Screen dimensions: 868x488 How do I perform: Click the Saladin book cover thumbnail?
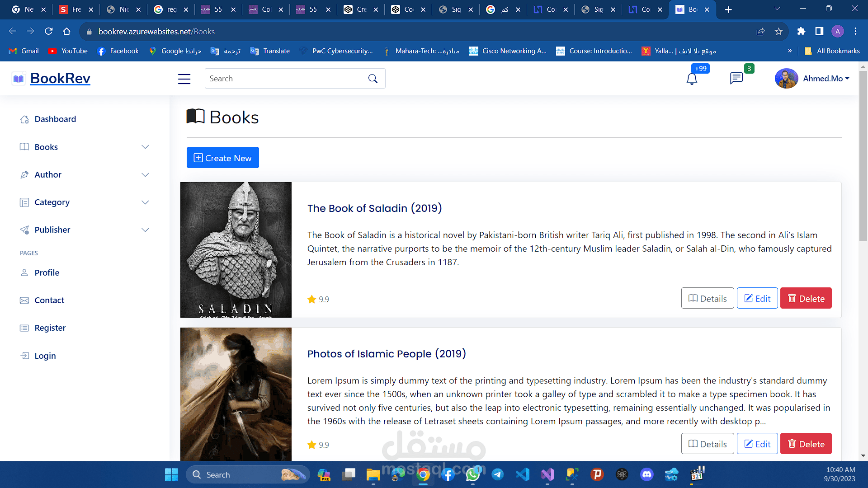[x=236, y=249]
